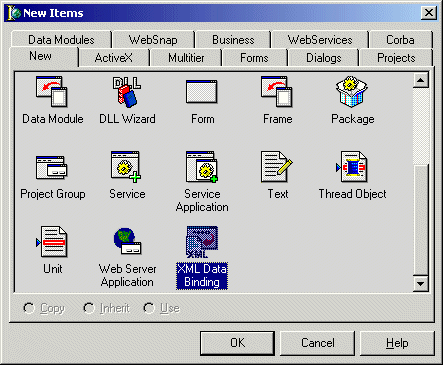Image resolution: width=443 pixels, height=365 pixels.
Task: Select the DLL Wizard icon
Action: 127,91
